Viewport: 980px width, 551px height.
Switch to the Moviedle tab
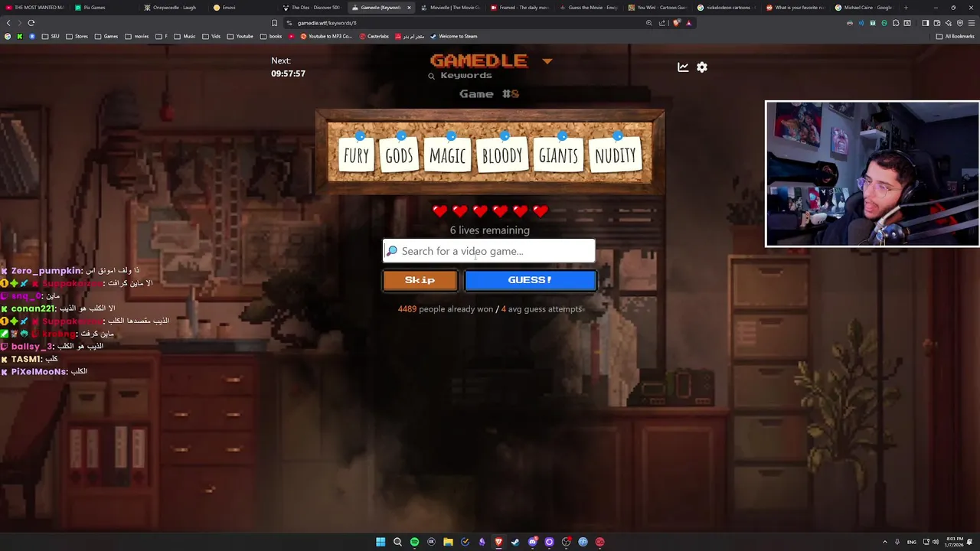pyautogui.click(x=452, y=8)
